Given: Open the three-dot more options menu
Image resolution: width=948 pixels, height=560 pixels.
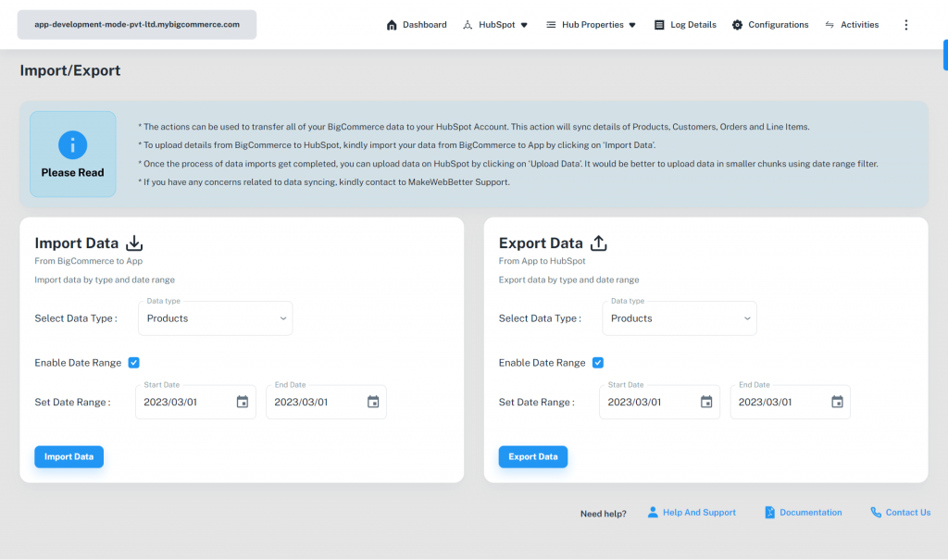Looking at the screenshot, I should [905, 25].
